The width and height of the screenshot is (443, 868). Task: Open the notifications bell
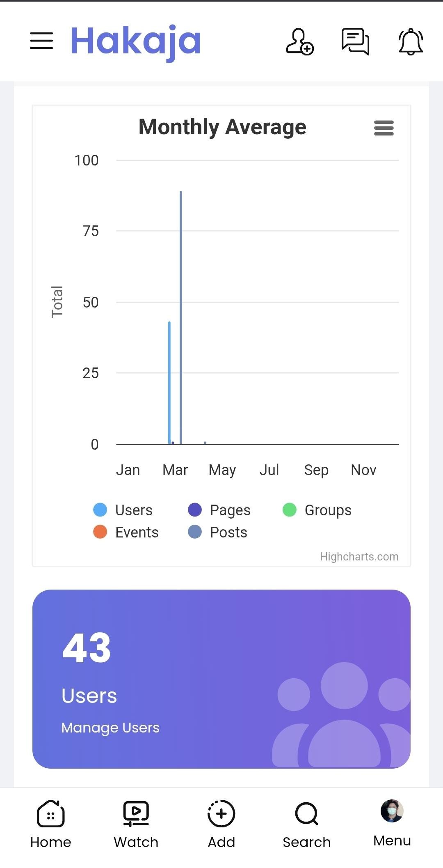click(411, 41)
